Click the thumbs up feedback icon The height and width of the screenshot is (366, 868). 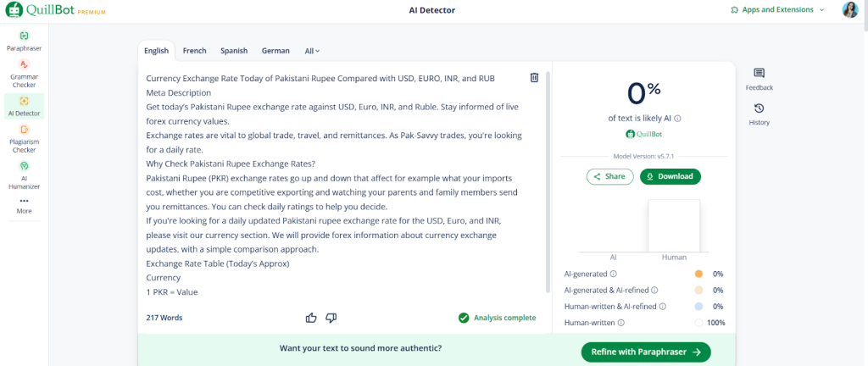(311, 318)
